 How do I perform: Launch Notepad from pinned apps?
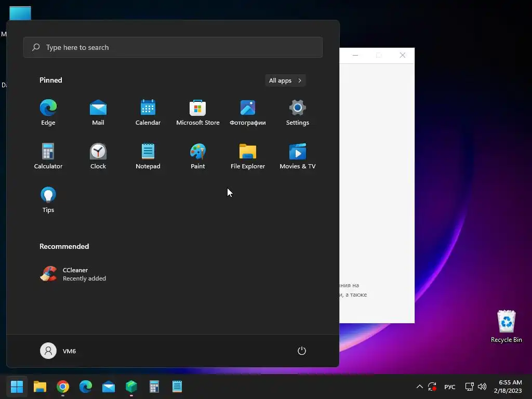tap(148, 156)
